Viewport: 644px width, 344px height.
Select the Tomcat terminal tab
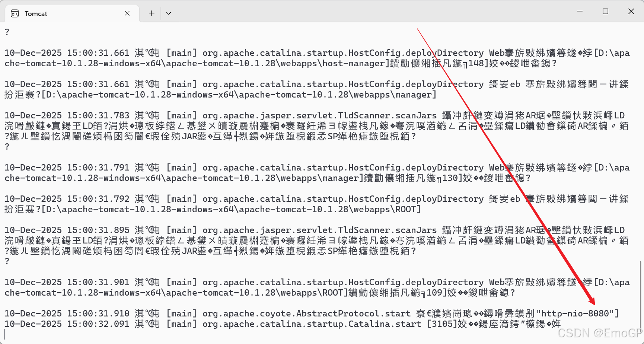point(72,14)
